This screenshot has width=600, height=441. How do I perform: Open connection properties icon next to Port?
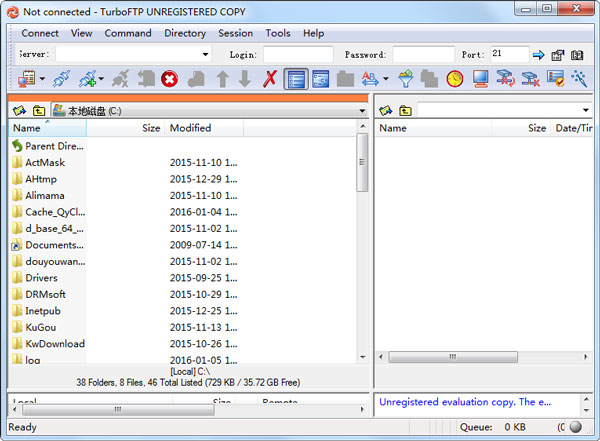[558, 55]
